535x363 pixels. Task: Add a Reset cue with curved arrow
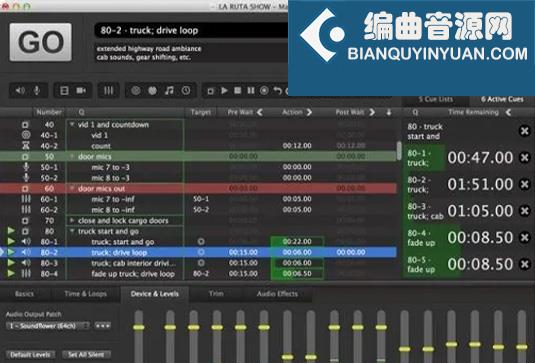pyautogui.click(x=278, y=90)
